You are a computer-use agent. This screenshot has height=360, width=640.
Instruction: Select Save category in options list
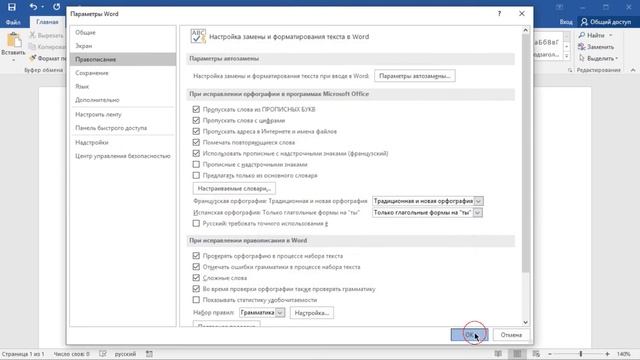click(x=123, y=73)
